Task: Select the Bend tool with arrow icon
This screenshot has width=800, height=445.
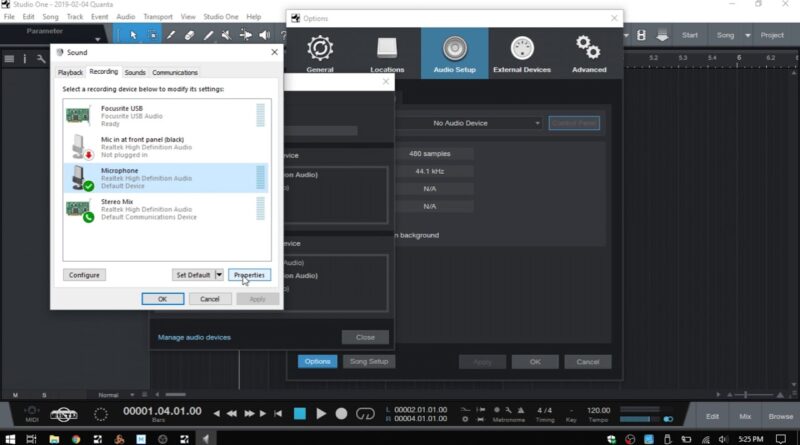Action: click(245, 35)
